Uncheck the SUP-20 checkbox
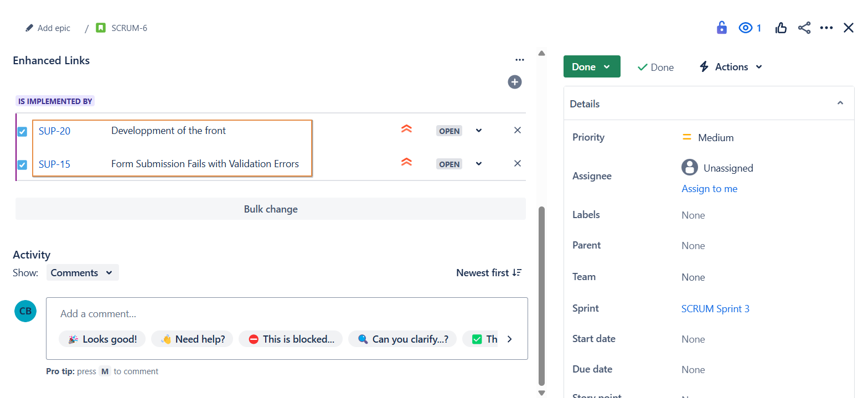 click(22, 131)
